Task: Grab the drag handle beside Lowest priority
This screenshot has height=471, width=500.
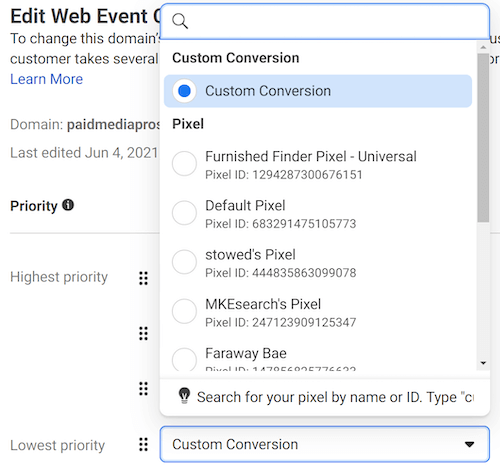Action: 143,444
